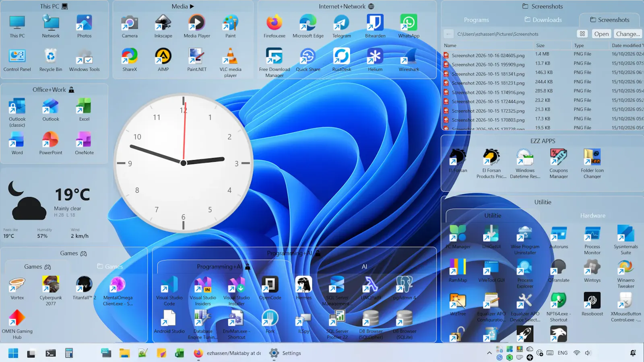Screen dimensions: 644x362
Task: Switch to second Games tab
Action: point(110,266)
